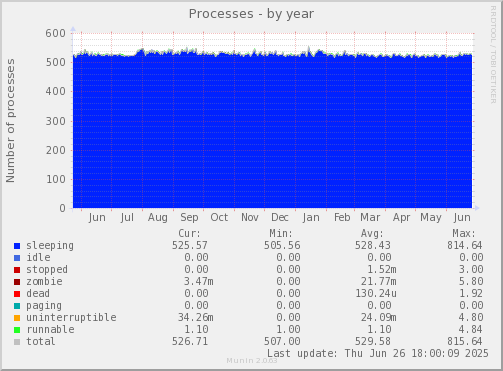Viewport: 503px width, 371px height.
Task: Select the "total" legend label
Action: pyautogui.click(x=41, y=341)
